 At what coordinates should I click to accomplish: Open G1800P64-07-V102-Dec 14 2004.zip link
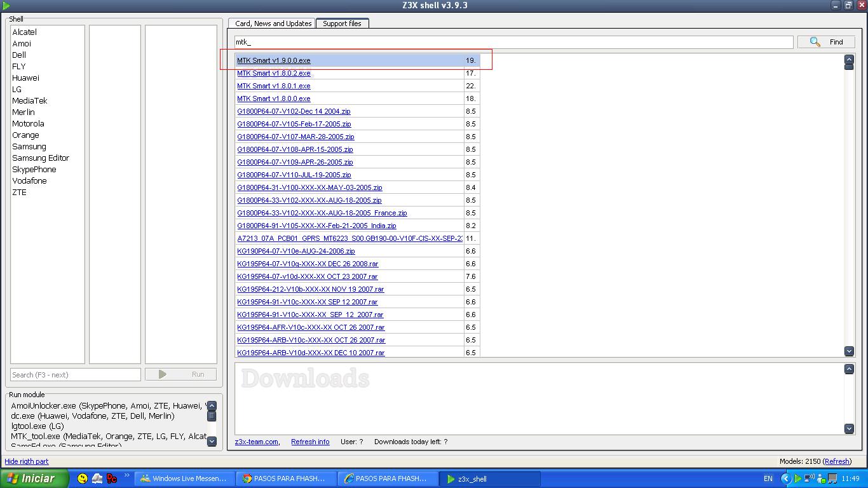(294, 111)
